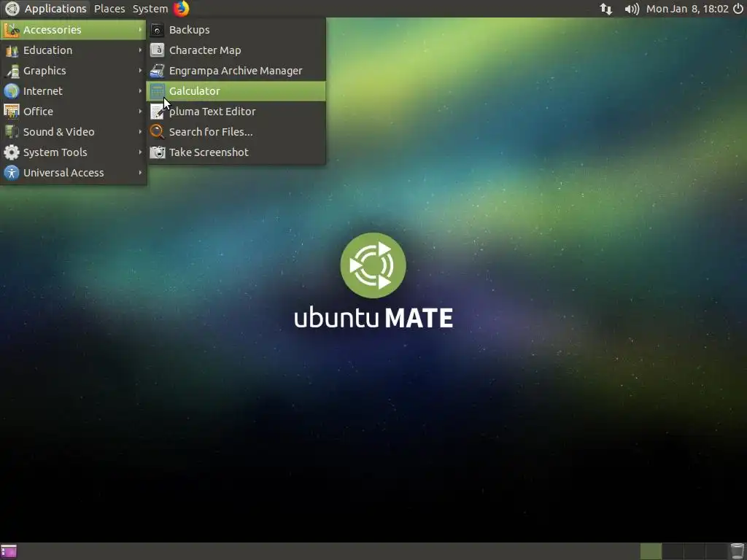Select the Accessories category
Image resolution: width=747 pixels, height=560 pixels.
[x=74, y=29]
